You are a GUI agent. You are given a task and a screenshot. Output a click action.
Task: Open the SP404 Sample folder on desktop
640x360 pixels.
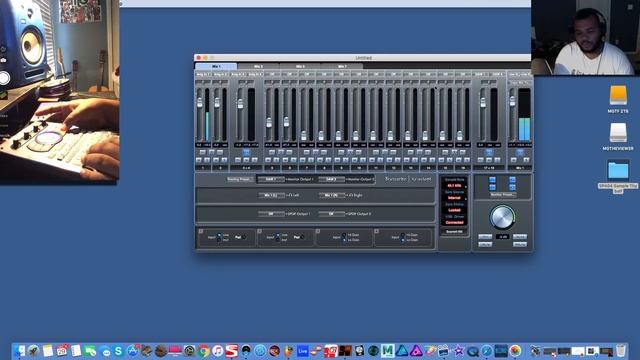pyautogui.click(x=618, y=170)
